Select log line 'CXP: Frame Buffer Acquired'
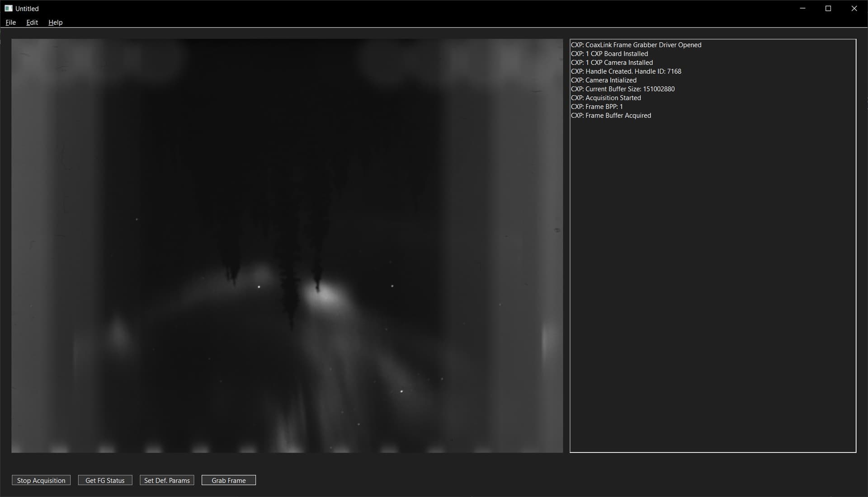The image size is (868, 497). coord(611,115)
